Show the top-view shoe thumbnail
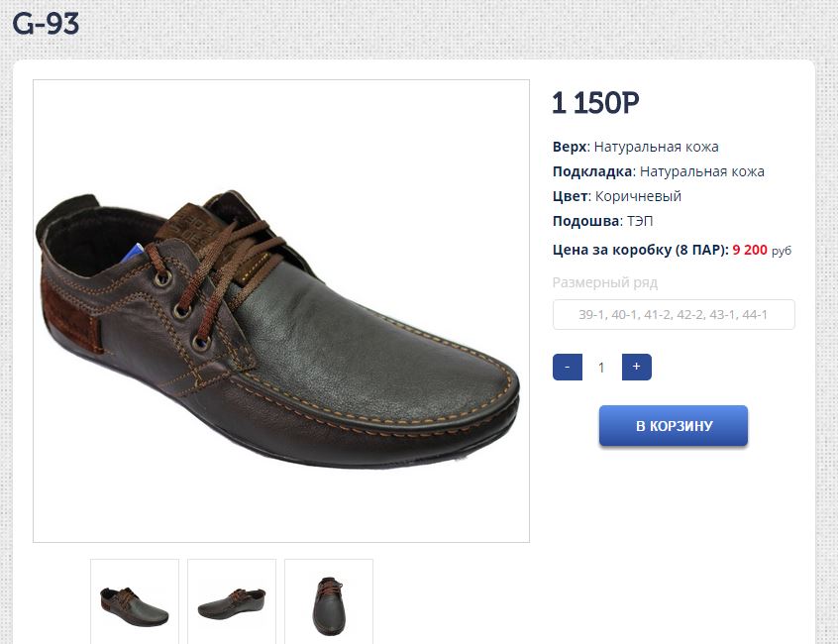Viewport: 838px width, 644px height. [329, 600]
